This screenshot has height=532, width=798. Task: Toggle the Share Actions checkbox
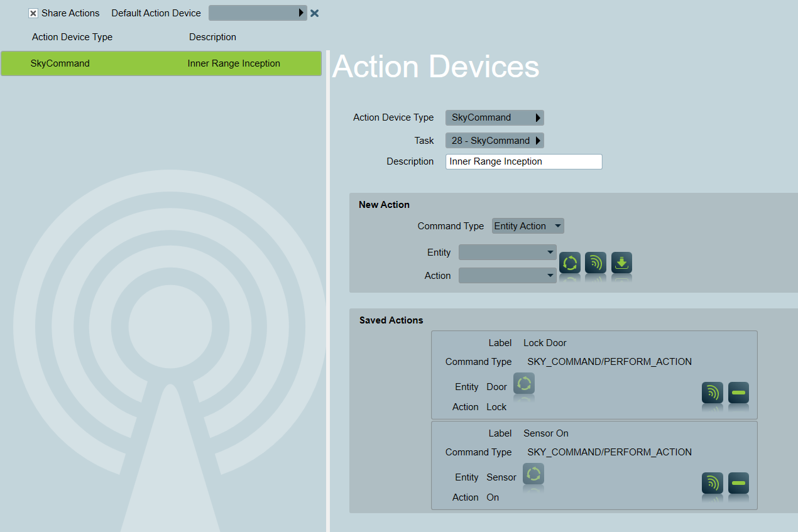click(33, 13)
